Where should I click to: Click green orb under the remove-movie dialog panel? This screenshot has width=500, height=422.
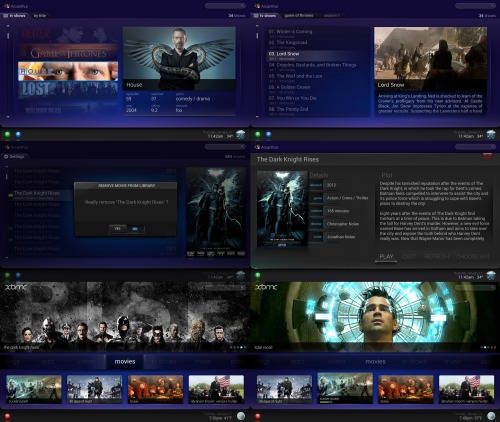click(7, 275)
